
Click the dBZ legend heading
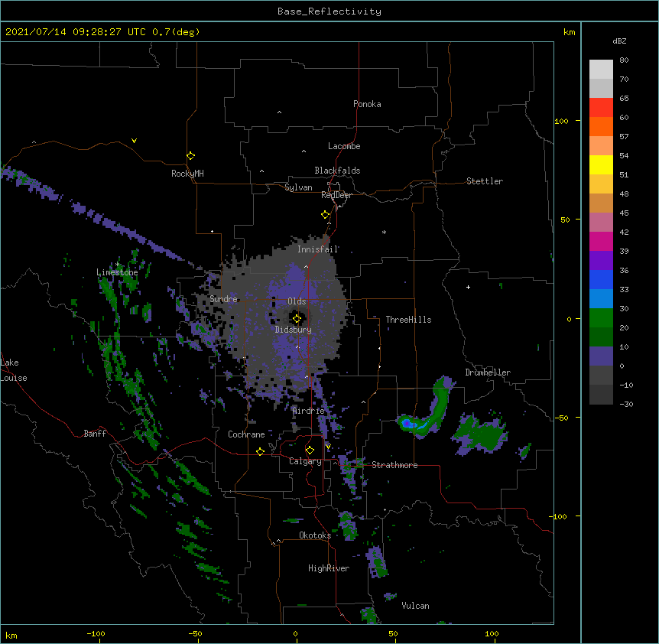coord(619,41)
